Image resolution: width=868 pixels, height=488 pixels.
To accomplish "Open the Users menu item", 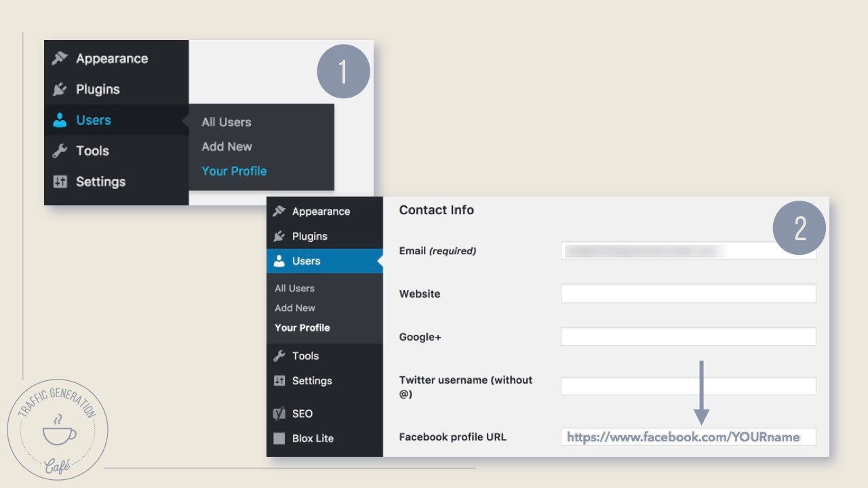I will tap(93, 120).
